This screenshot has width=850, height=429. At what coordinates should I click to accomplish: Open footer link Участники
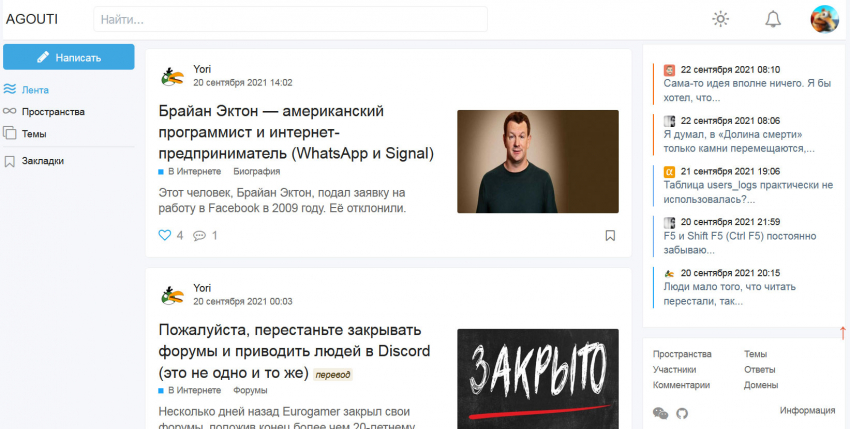[x=674, y=370]
